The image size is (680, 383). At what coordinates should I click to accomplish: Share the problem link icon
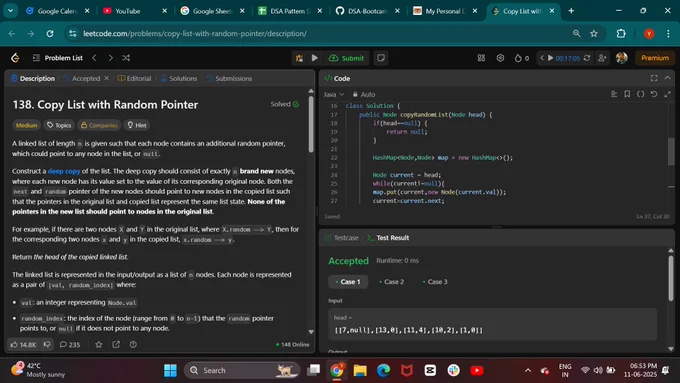[116, 344]
